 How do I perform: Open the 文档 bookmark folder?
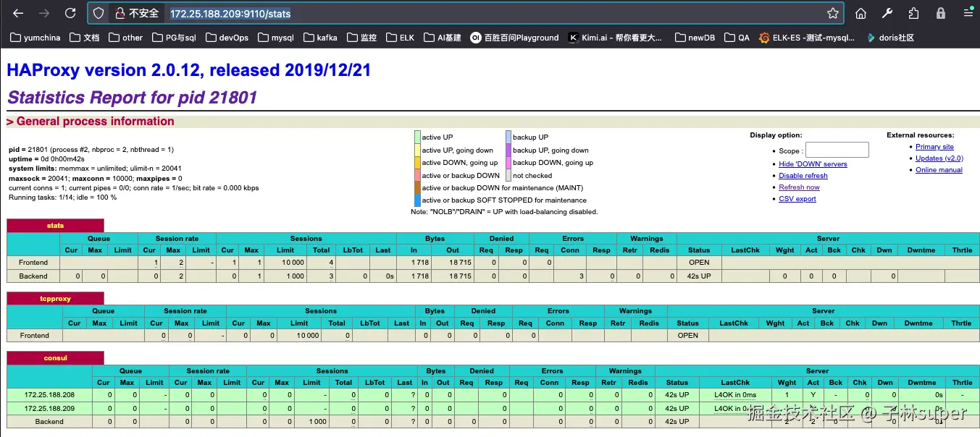point(85,38)
